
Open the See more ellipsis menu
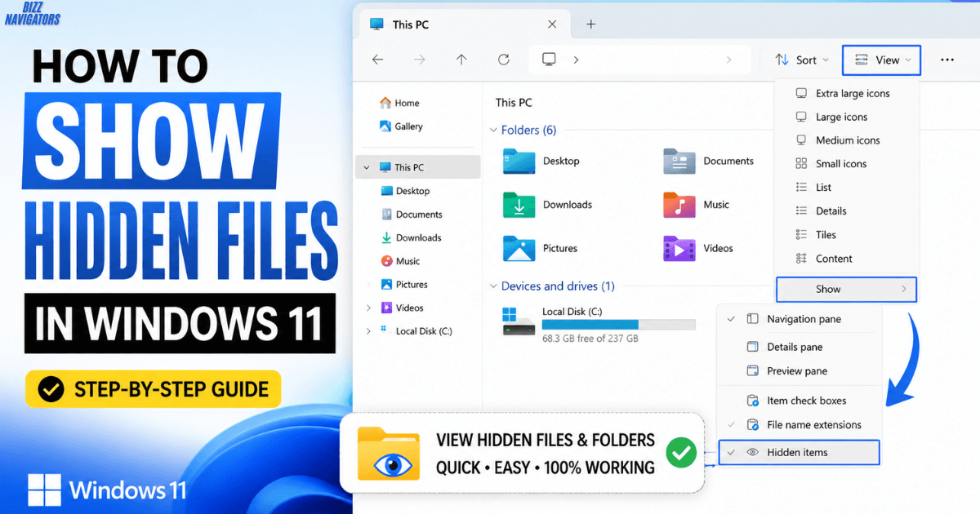click(x=947, y=60)
